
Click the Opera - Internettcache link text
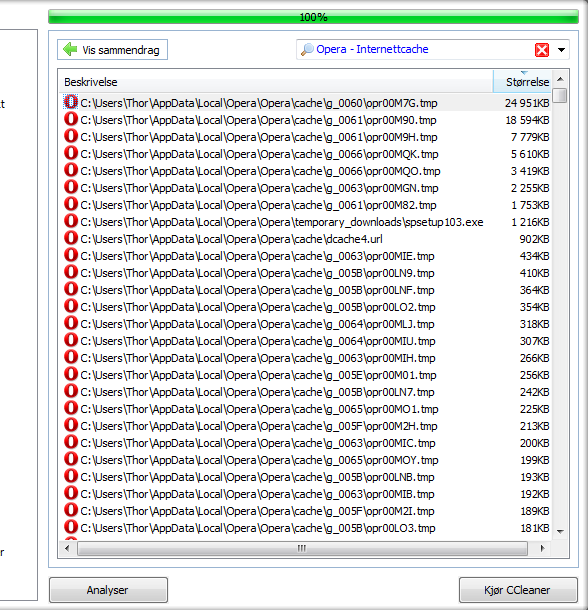pos(372,49)
